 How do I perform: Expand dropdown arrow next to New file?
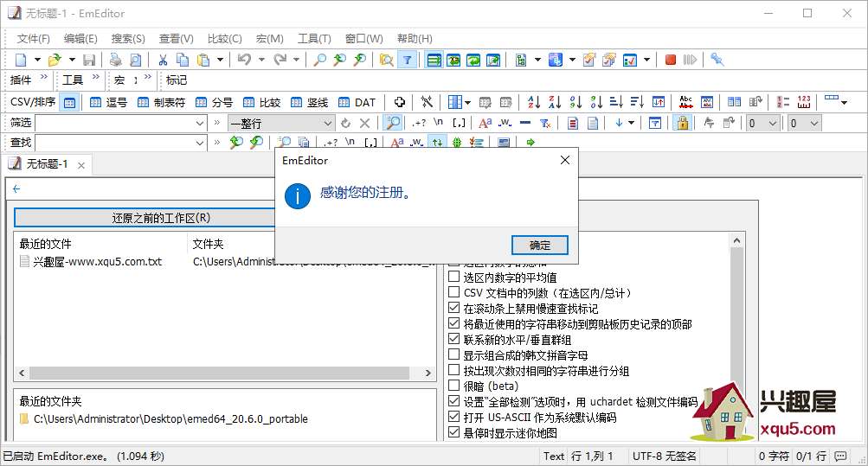click(37, 60)
